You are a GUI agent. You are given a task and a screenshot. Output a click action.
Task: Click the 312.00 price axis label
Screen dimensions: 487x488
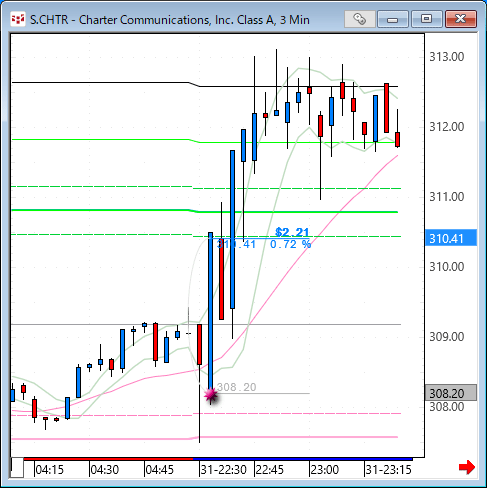point(446,127)
